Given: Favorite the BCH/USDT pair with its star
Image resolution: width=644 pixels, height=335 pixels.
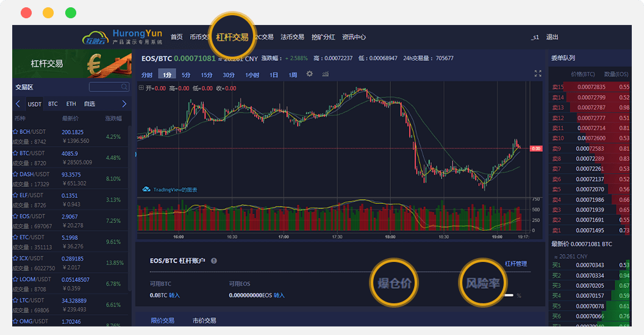Looking at the screenshot, I should tap(16, 132).
